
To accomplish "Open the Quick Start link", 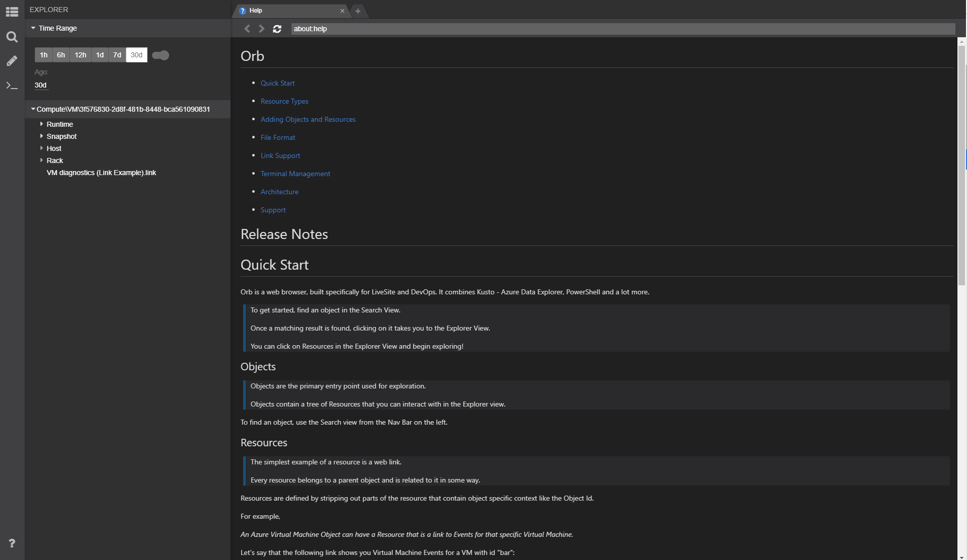I will [277, 83].
